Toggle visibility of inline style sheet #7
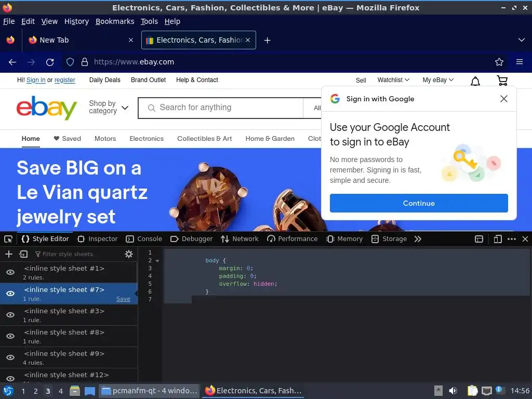532x399 pixels. coord(10,294)
